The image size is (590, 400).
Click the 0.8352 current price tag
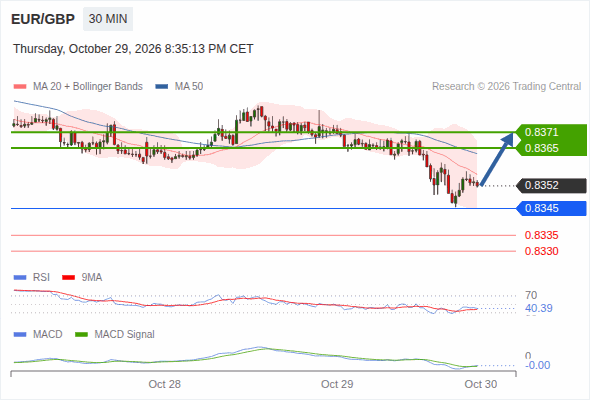click(551, 186)
